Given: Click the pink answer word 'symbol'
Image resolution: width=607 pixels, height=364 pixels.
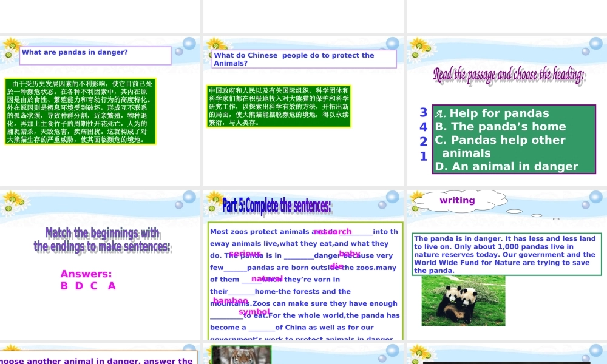Looking at the screenshot, I should point(254,312).
